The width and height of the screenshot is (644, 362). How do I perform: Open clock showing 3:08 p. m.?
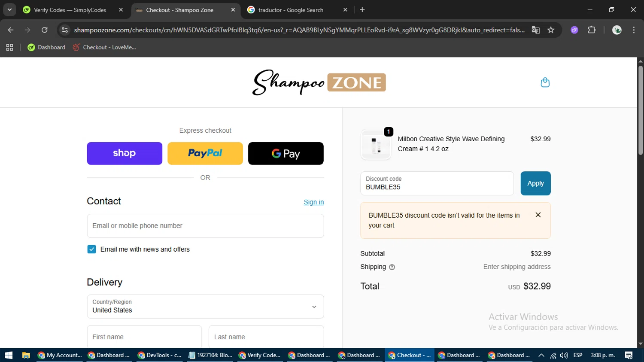(603, 355)
